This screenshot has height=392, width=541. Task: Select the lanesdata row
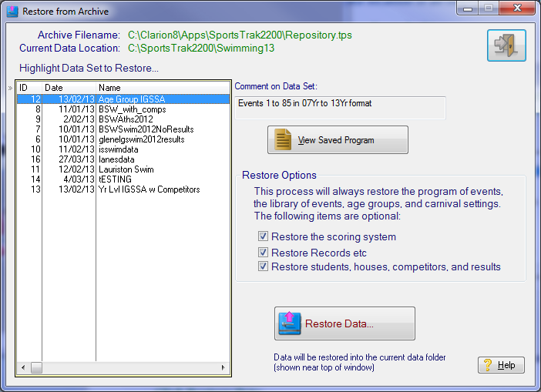coord(123,159)
